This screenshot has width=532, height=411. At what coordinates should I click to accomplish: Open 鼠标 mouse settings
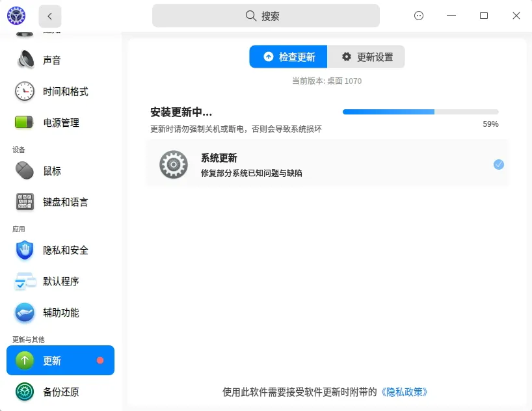point(60,171)
